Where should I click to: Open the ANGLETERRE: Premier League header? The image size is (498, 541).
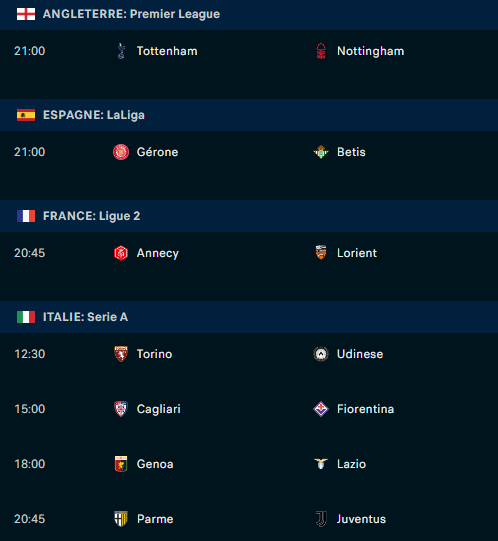click(x=249, y=14)
